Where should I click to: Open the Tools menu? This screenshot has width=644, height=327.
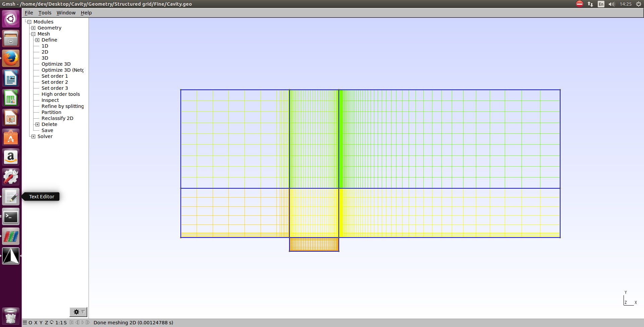[x=45, y=13]
